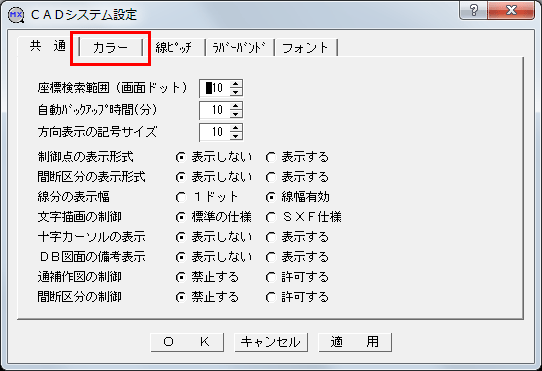Select 表示する for 十字カーソルの表示

297,237
